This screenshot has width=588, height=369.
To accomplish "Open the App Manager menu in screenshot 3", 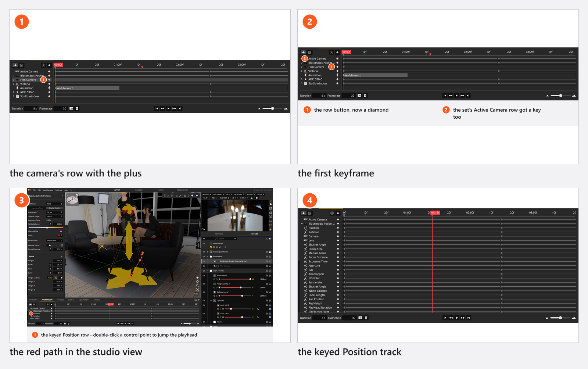I will (x=48, y=190).
